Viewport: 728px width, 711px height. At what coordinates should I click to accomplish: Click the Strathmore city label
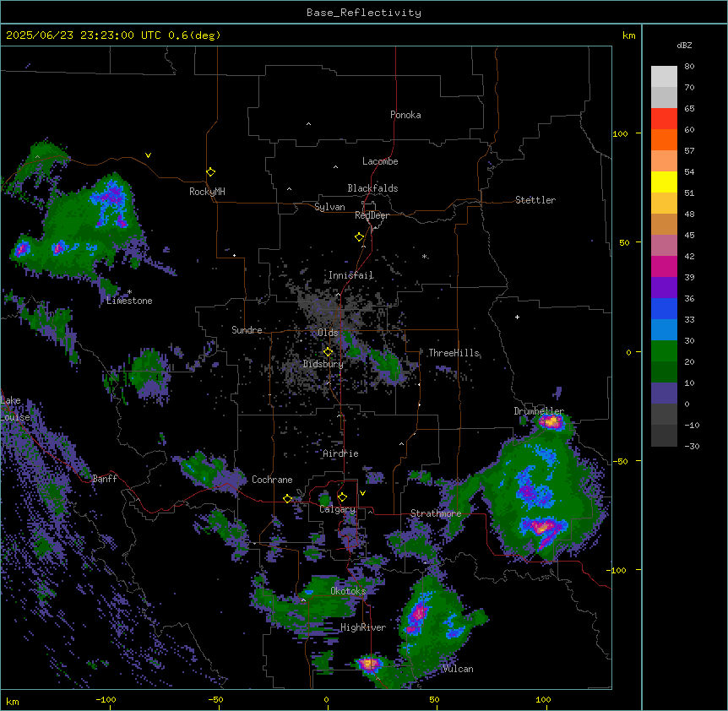coord(436,513)
